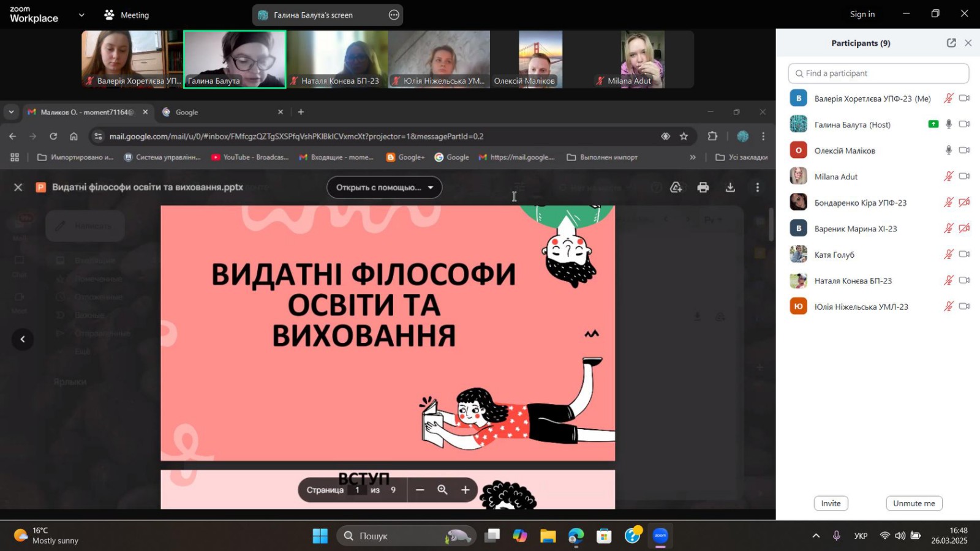Expand Zoom Workplace dropdown arrow
Screen dimensions: 980x551
81,15
